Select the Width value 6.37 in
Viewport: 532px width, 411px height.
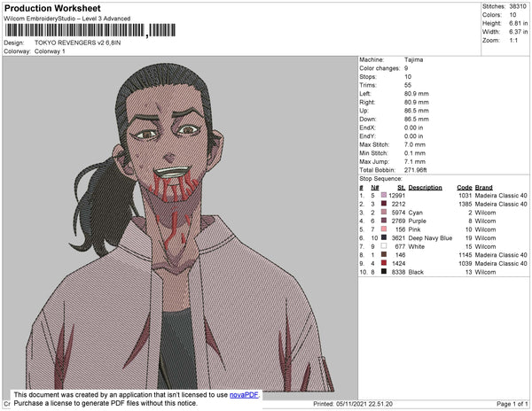click(x=518, y=32)
